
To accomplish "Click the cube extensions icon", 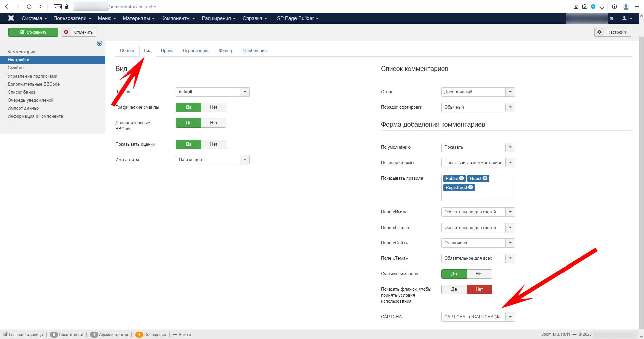I will tap(614, 7).
